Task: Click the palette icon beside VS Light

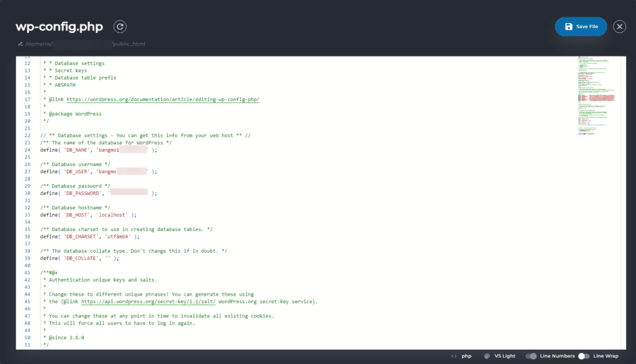Action: 486,356
